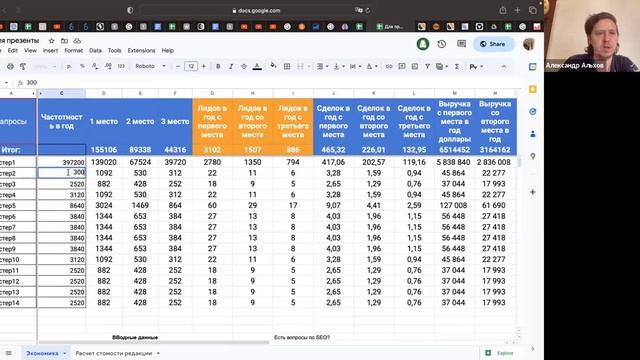Insert a chart
The height and width of the screenshot is (360, 640).
pyautogui.click(x=415, y=66)
